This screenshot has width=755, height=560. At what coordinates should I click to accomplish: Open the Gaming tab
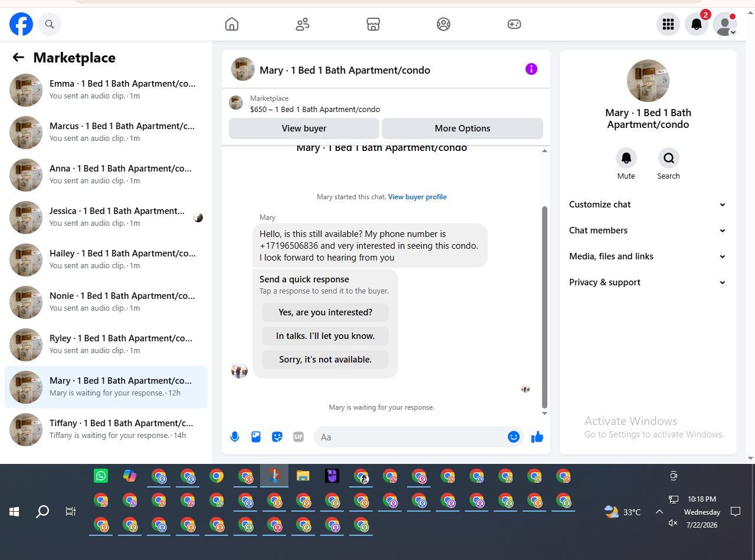click(x=514, y=24)
